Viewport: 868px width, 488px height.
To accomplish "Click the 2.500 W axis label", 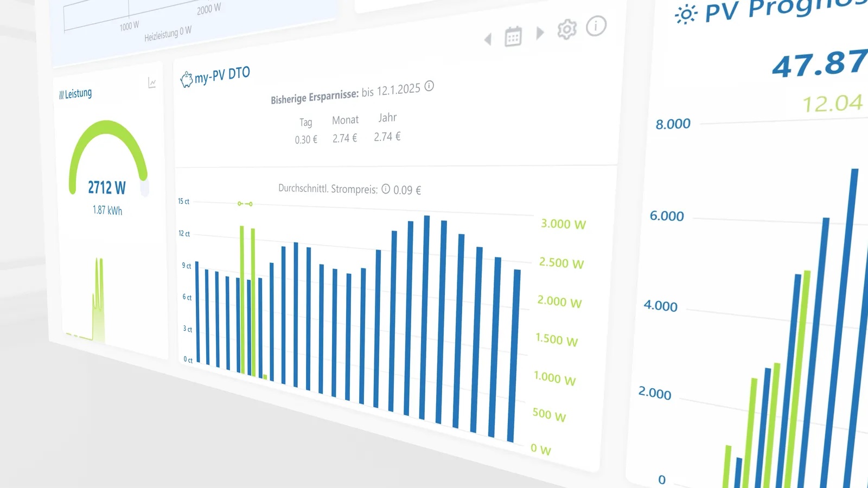I will [561, 263].
